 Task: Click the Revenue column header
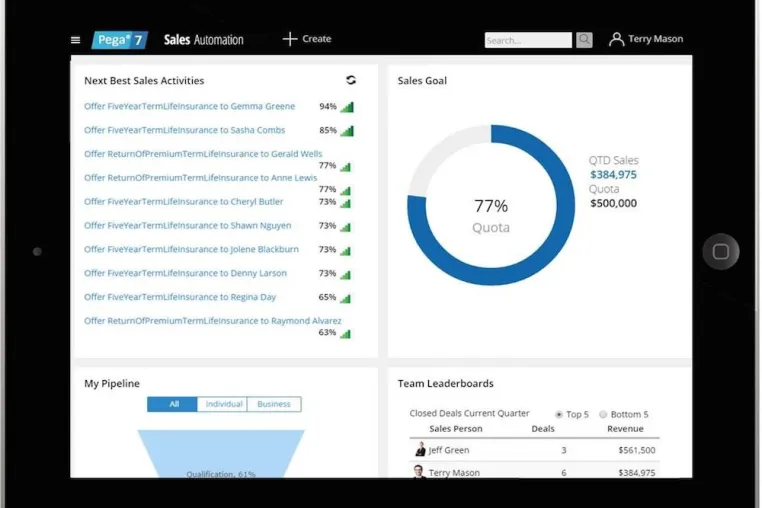[625, 429]
